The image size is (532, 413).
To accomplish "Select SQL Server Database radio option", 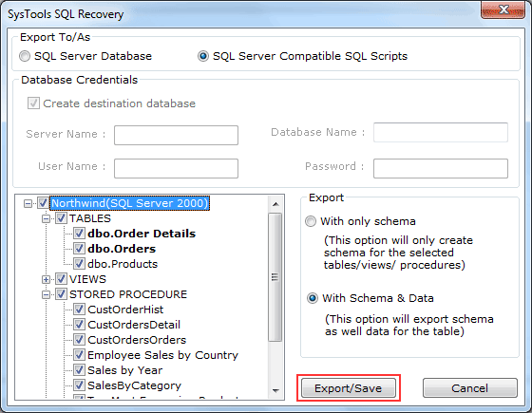I will [25, 56].
